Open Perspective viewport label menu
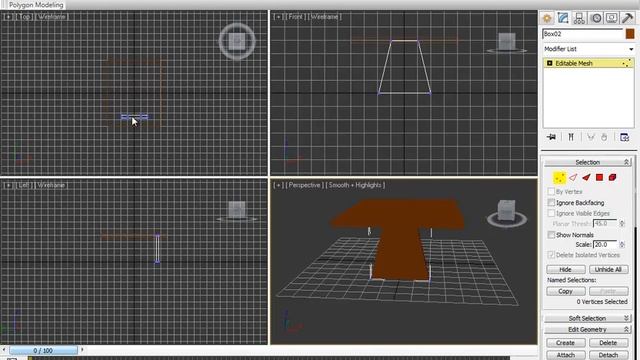This screenshot has height=360, width=640. pyautogui.click(x=304, y=185)
